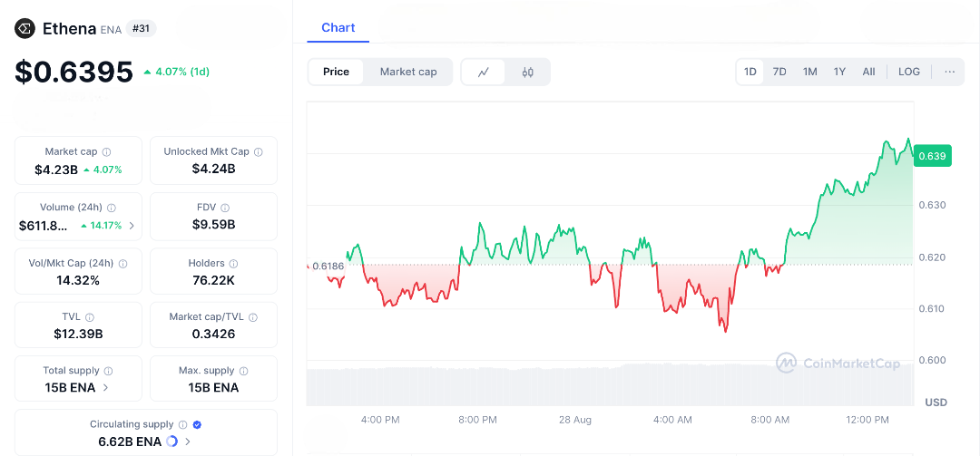The height and width of the screenshot is (456, 980).
Task: Click the 28 Aug date axis label
Action: [x=575, y=420]
